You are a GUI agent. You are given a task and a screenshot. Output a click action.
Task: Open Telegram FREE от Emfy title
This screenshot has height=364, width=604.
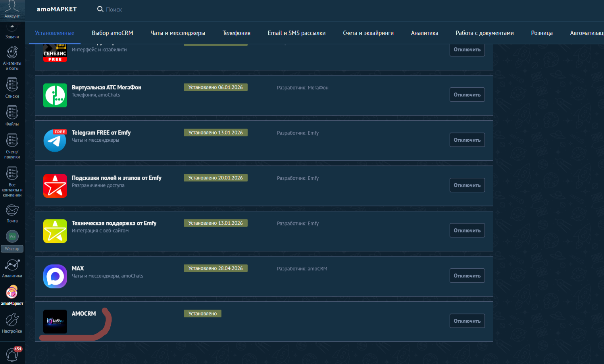pyautogui.click(x=101, y=133)
